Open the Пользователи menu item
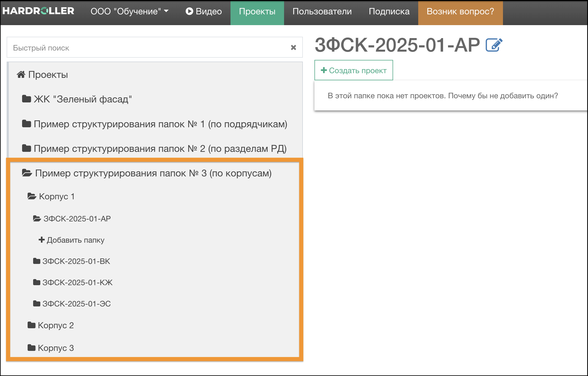 coord(322,11)
